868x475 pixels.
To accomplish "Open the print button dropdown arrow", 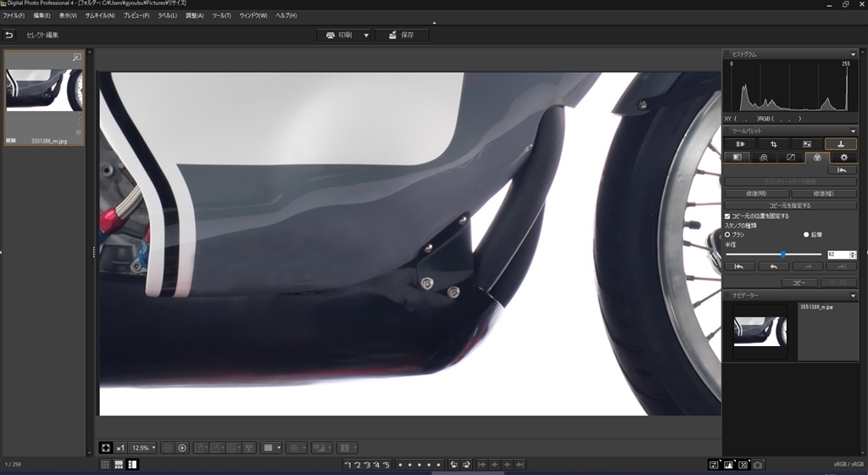I will pyautogui.click(x=366, y=36).
